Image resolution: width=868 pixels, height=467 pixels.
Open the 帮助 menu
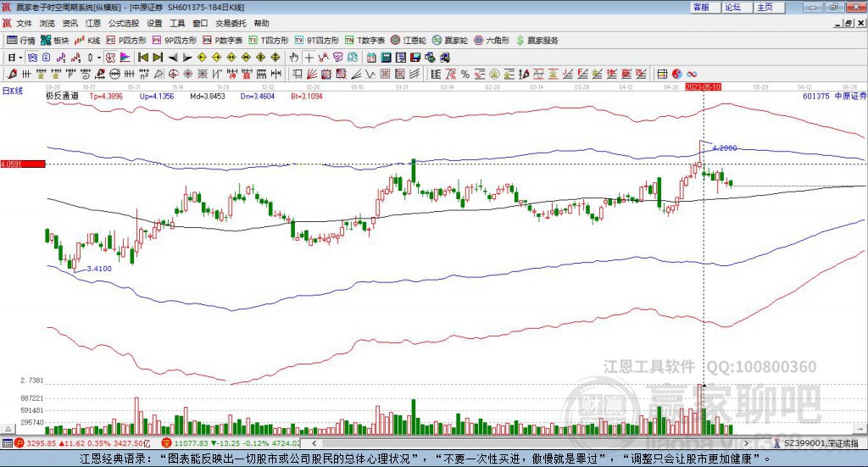[261, 23]
